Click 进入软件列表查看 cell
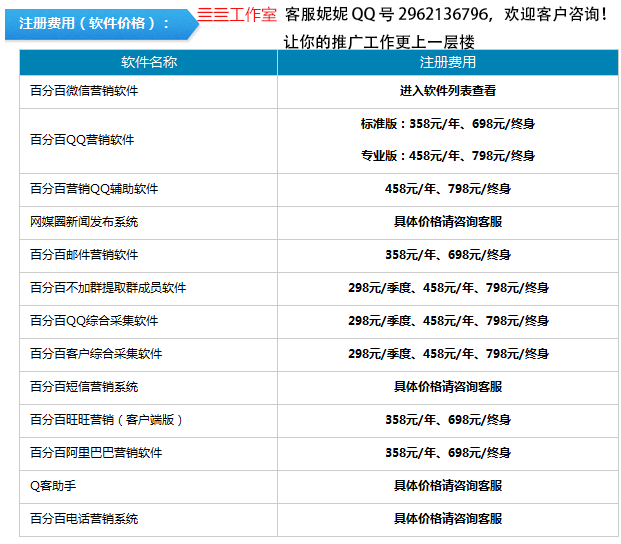Image resolution: width=621 pixels, height=544 pixels. (x=448, y=91)
